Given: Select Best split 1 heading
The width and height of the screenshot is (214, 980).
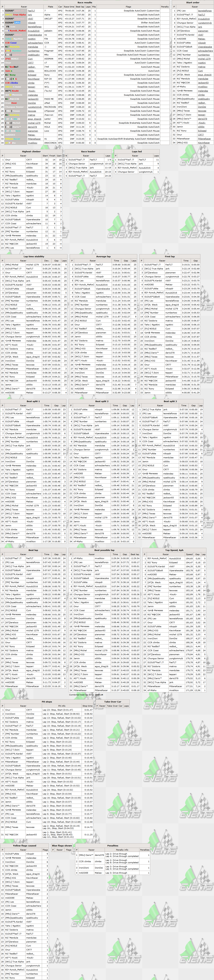Looking at the screenshot, I should point(33,401).
